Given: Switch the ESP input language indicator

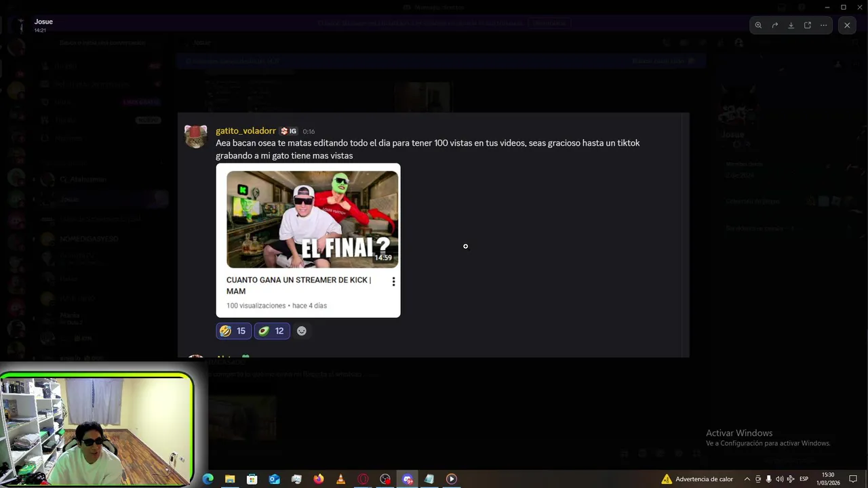Looking at the screenshot, I should pyautogui.click(x=804, y=479).
